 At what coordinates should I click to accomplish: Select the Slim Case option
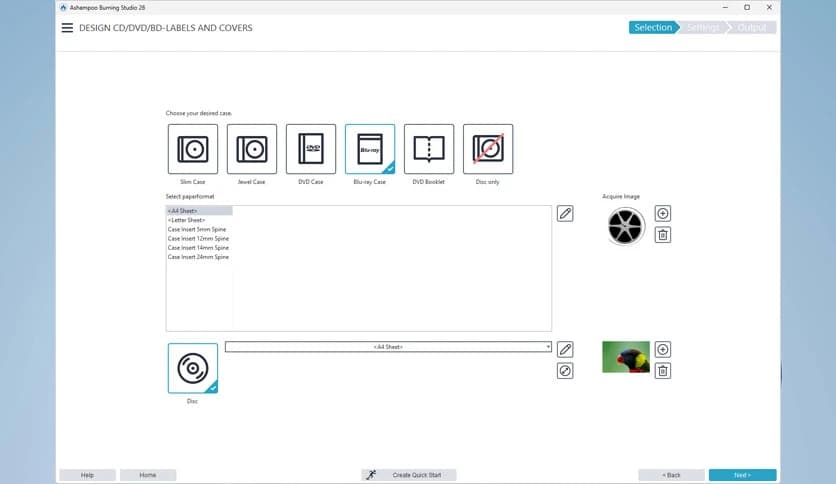click(193, 149)
